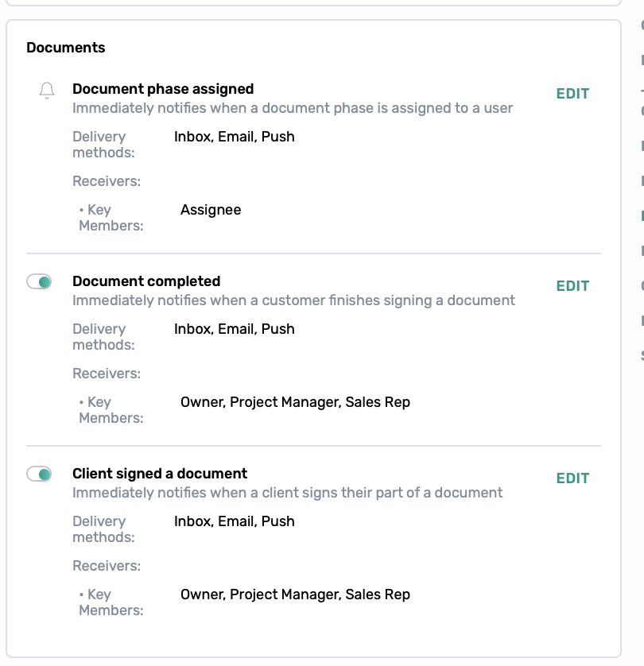Select delivery methods value under Document completed
The height and width of the screenshot is (666, 644).
tap(235, 329)
